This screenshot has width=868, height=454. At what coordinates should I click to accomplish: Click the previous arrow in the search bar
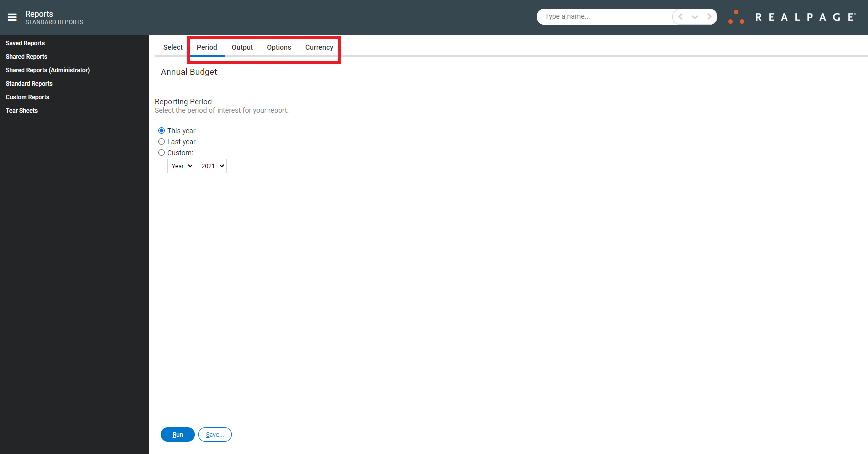pos(680,16)
